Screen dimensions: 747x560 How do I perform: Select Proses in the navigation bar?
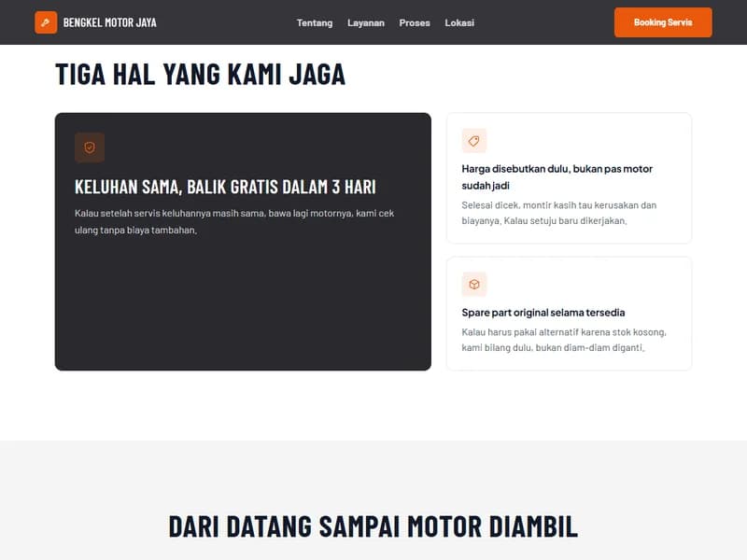(x=415, y=22)
